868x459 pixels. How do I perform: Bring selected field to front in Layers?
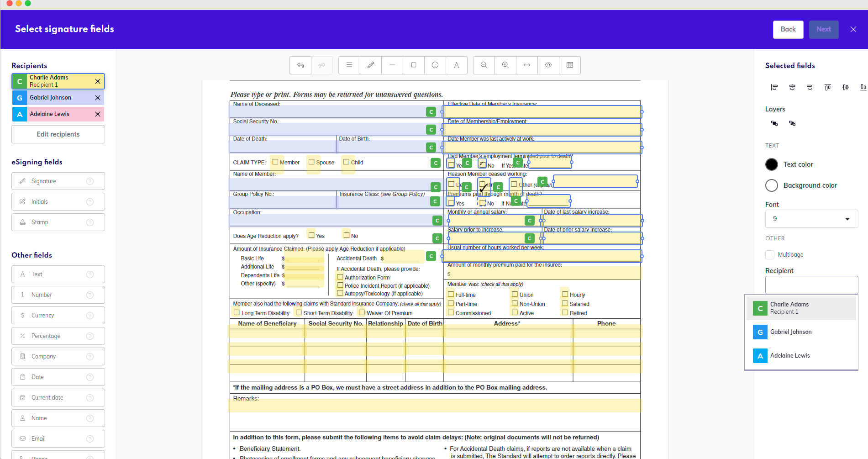click(x=774, y=123)
